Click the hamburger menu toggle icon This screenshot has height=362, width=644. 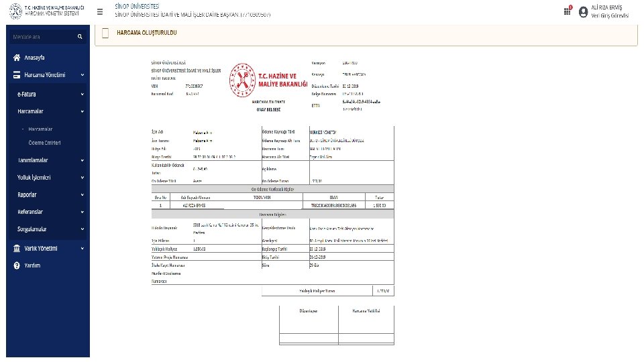(100, 12)
